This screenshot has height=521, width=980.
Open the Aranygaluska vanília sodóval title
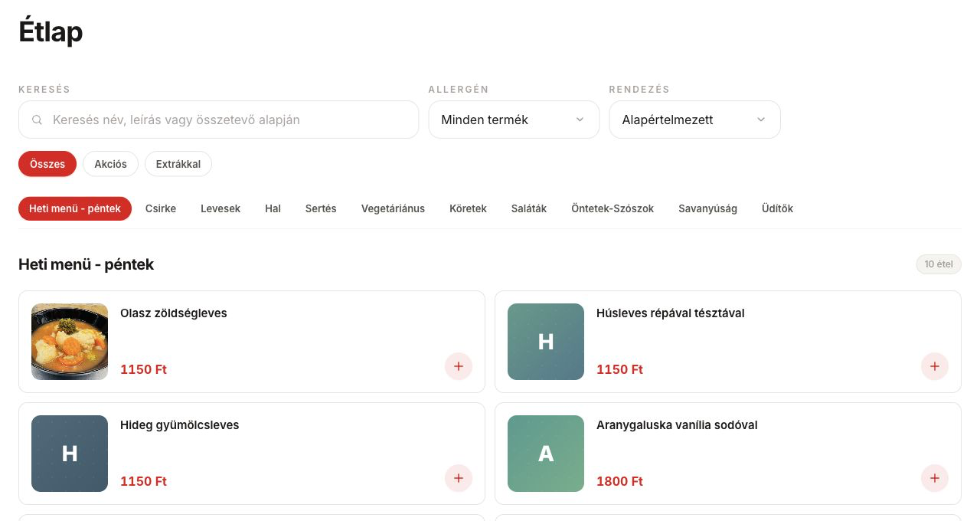677,425
